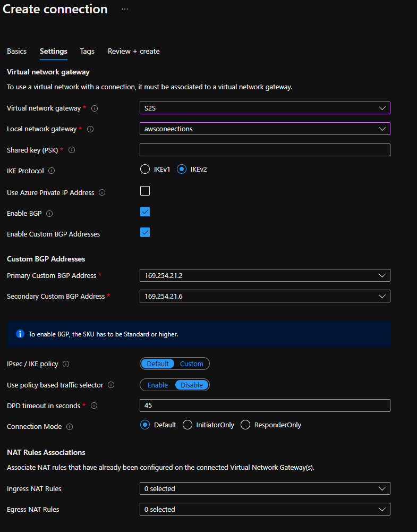Expand the Ingress NAT Rules selector
The image size is (417, 532).
[382, 488]
